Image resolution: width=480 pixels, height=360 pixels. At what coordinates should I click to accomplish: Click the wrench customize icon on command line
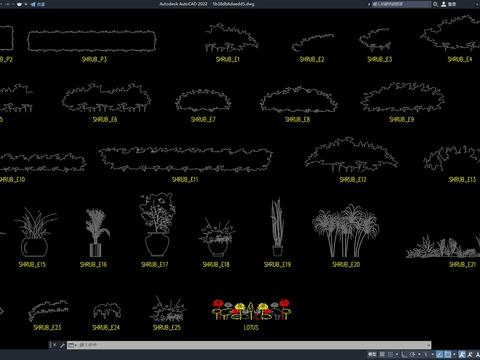(62, 345)
